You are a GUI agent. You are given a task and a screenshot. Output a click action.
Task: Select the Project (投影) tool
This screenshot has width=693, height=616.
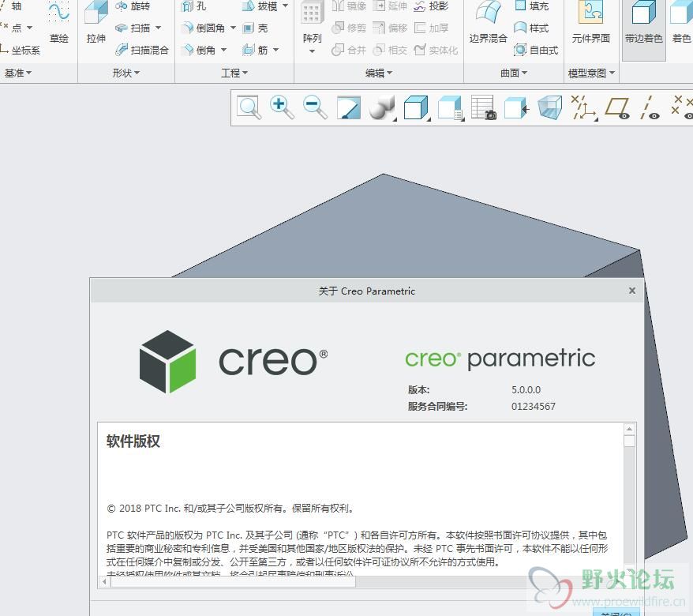coord(431,6)
